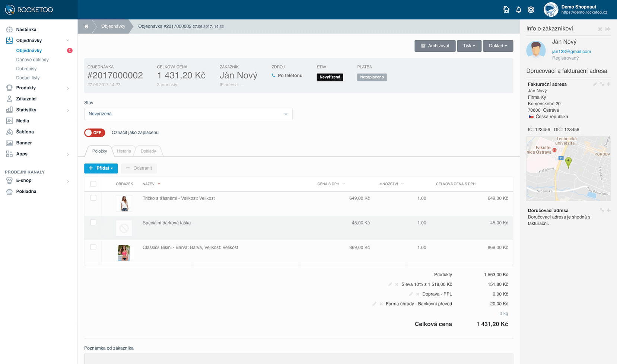Click the Ján Nový customer avatar
This screenshot has height=364, width=617.
pyautogui.click(x=536, y=50)
